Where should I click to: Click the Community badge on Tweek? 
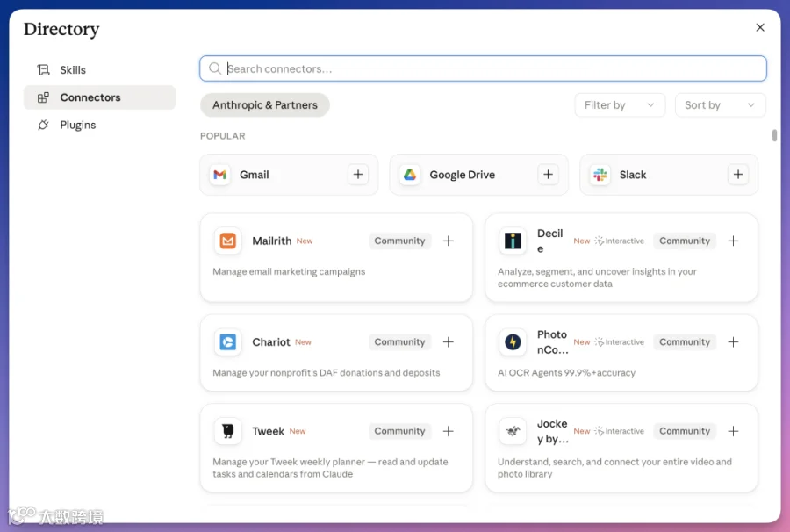click(399, 431)
